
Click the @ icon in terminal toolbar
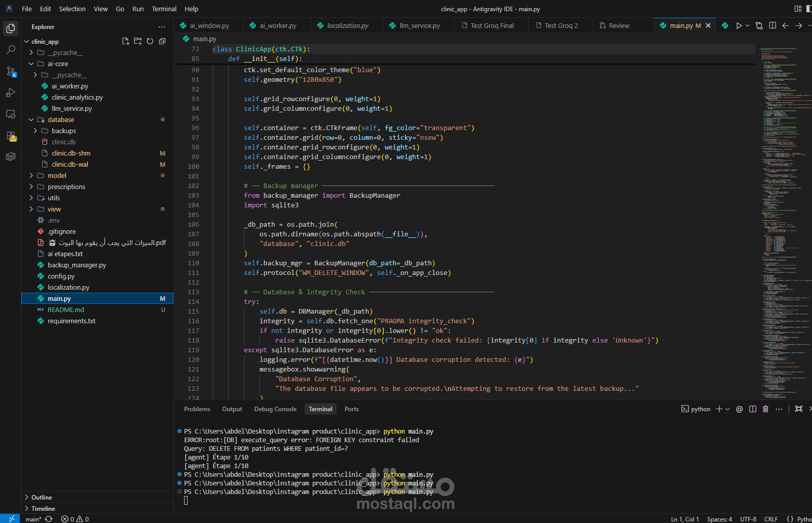coord(739,409)
